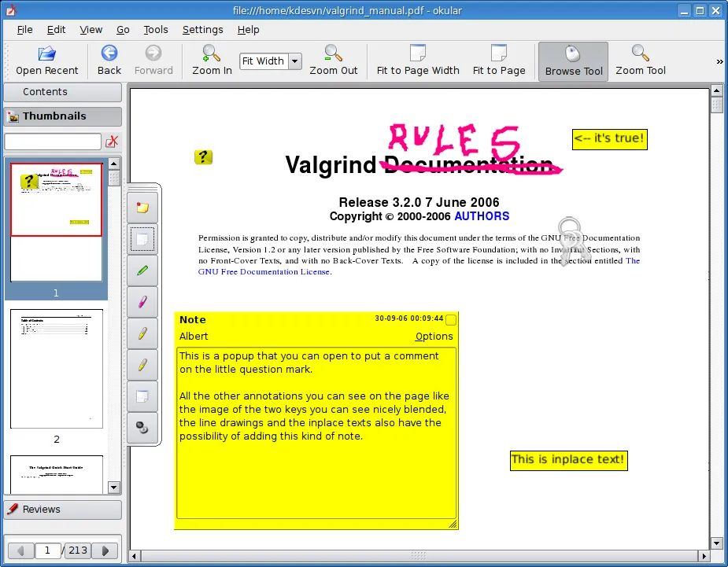Click the document vertical scrollbar handle
728x567 pixels.
[716, 104]
